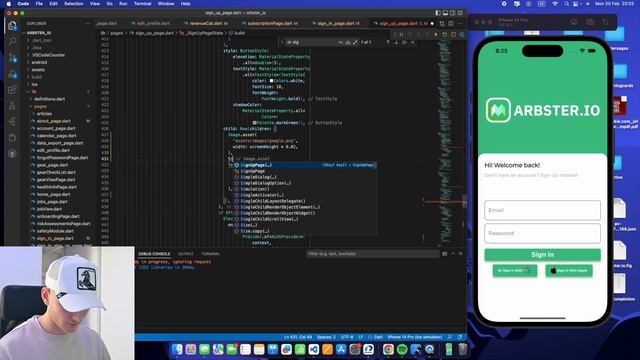The height and width of the screenshot is (360, 640).
Task: Tap the Sign In button in simulator
Action: pyautogui.click(x=542, y=255)
